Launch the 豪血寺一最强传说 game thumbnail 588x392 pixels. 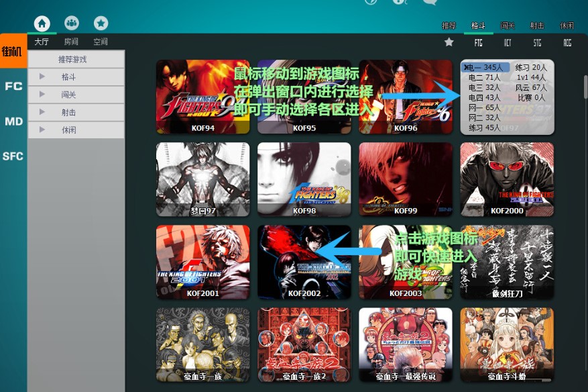coord(406,345)
